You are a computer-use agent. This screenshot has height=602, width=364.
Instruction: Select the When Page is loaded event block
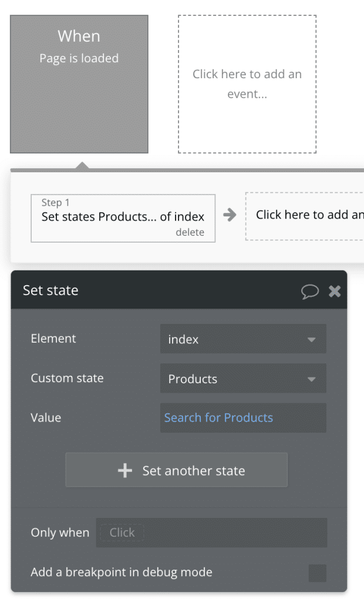pyautogui.click(x=79, y=83)
